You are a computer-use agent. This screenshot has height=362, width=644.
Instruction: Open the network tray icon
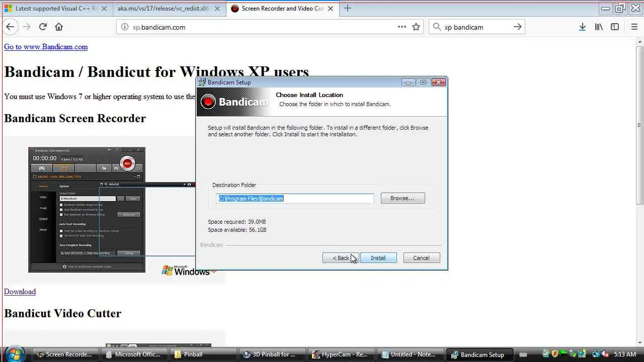tap(596, 354)
